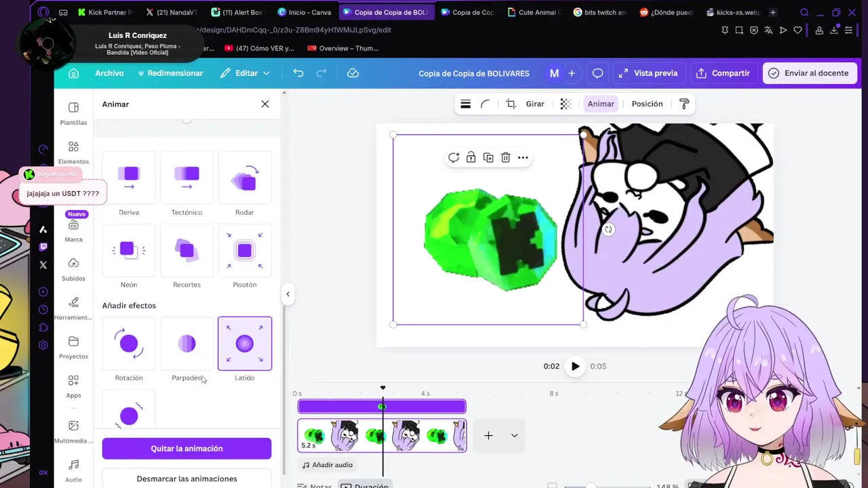Open the Apps sidebar panel

click(73, 386)
